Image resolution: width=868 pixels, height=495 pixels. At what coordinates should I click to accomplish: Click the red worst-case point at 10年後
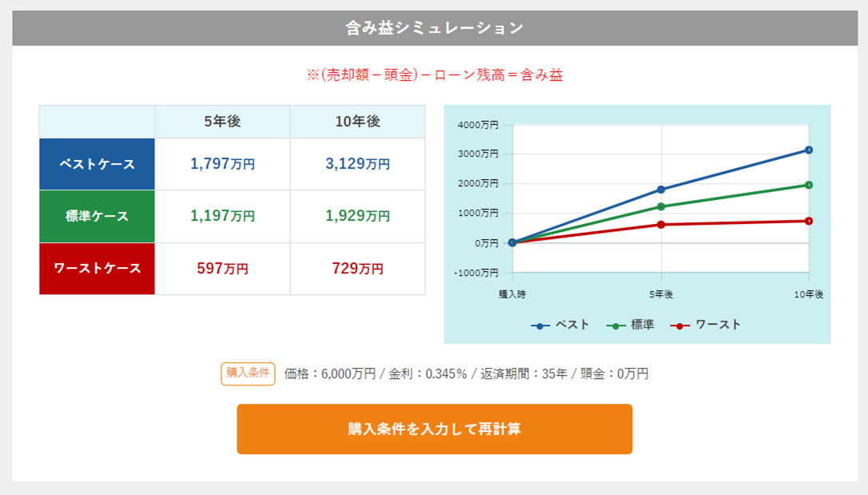[809, 221]
